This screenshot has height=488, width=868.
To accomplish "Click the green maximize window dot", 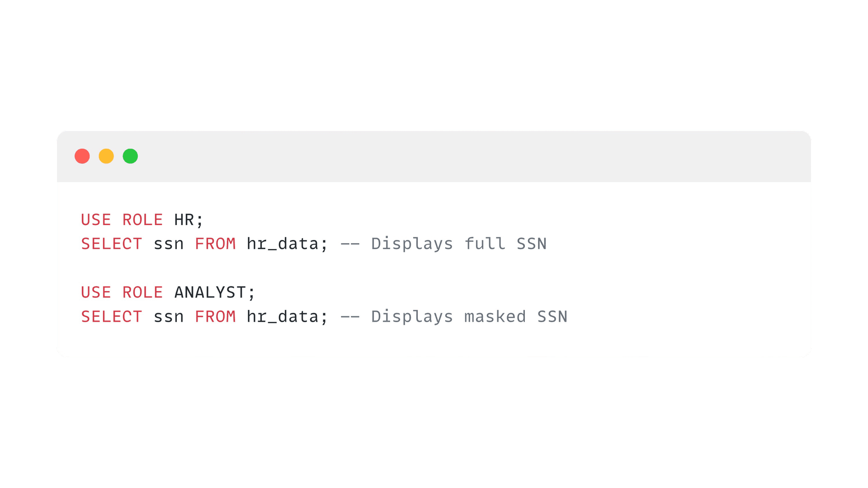I will coord(130,156).
